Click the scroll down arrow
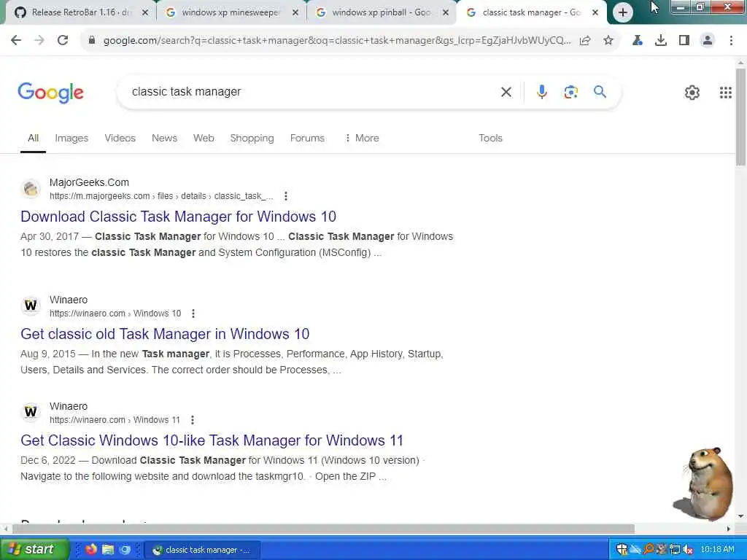 pyautogui.click(x=741, y=516)
